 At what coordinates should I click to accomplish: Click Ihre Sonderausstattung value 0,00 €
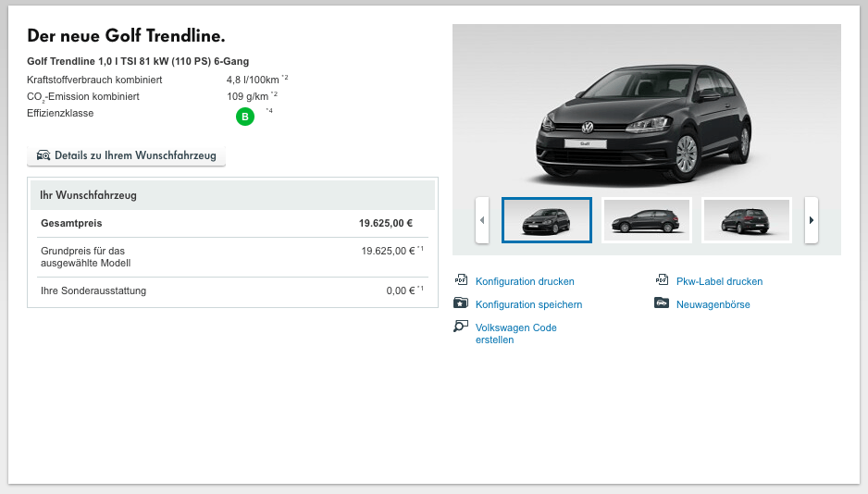coord(401,291)
